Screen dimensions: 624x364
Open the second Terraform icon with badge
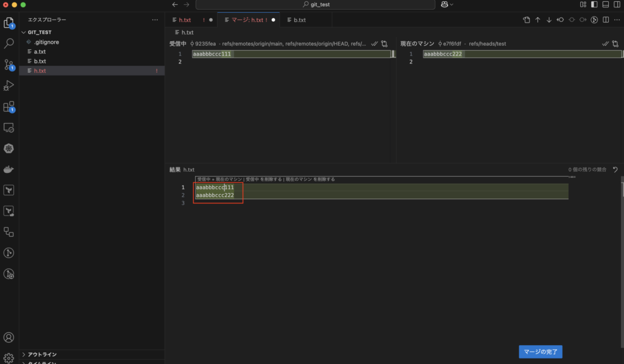pyautogui.click(x=9, y=211)
